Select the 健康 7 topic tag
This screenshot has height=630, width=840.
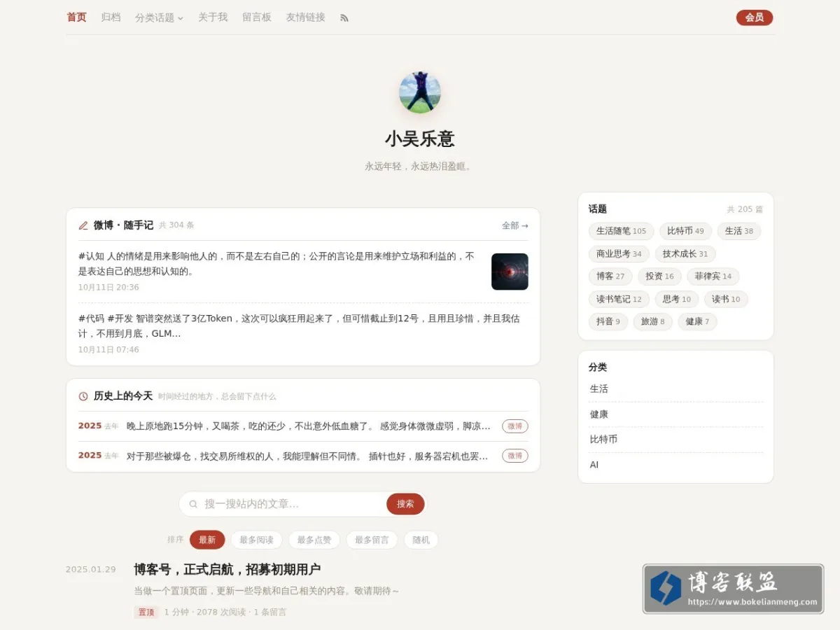(x=697, y=322)
